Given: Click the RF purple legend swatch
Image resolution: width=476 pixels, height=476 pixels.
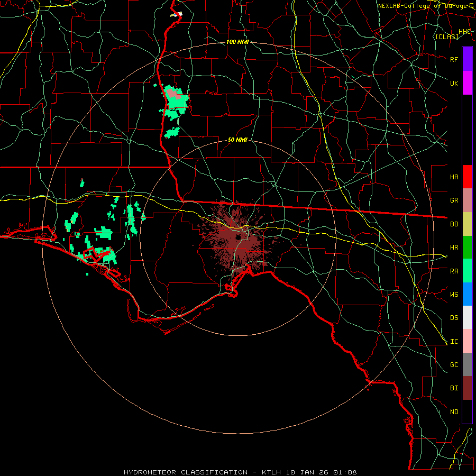Looking at the screenshot, I should (467, 59).
